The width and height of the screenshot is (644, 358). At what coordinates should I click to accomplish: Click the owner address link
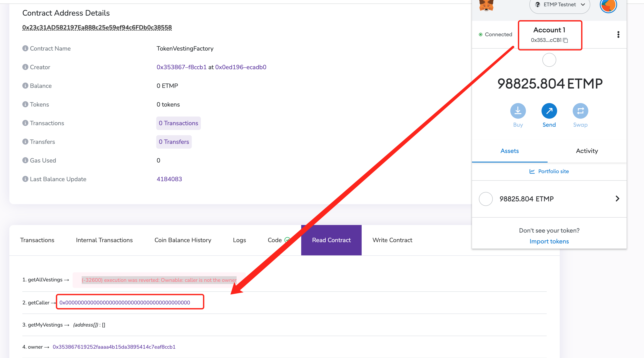tap(114, 347)
